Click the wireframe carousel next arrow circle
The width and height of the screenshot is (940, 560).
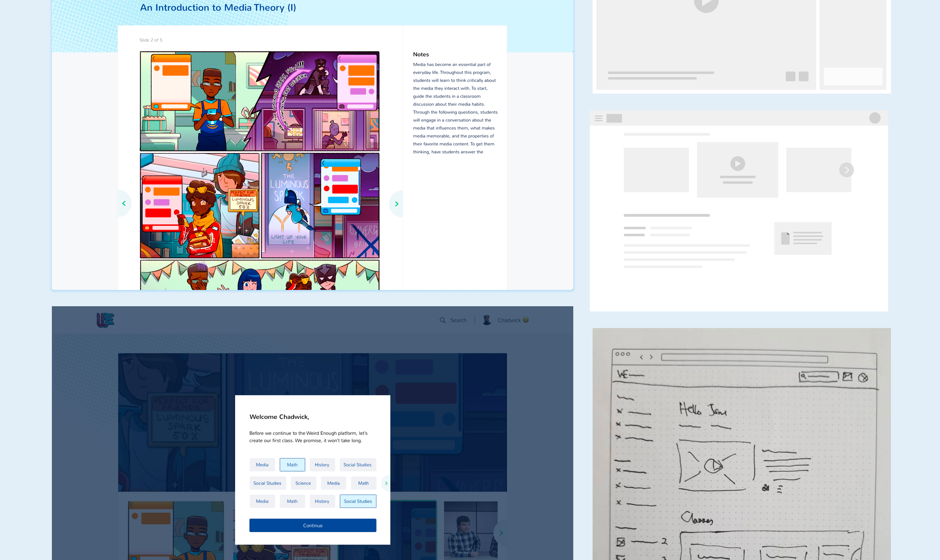click(846, 170)
